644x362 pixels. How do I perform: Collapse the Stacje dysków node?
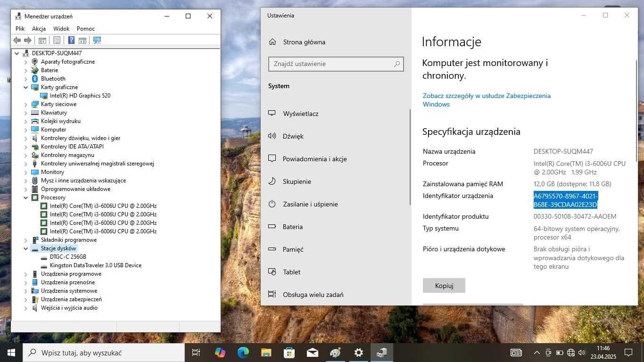coord(26,248)
